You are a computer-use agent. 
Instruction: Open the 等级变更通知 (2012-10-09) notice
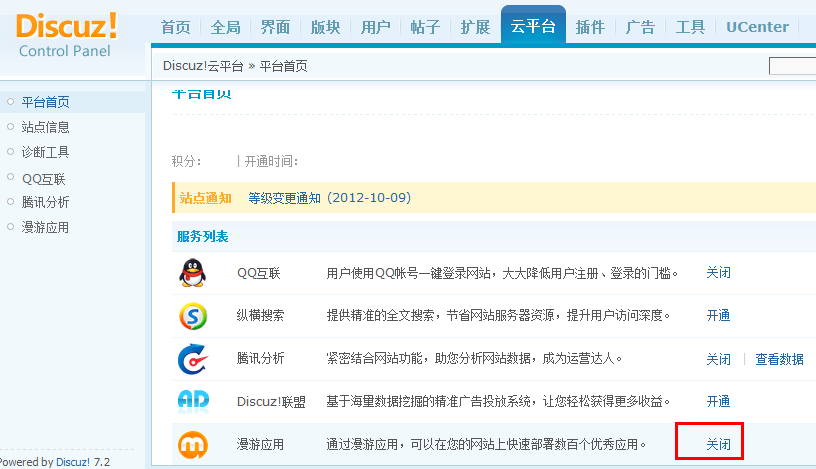click(330, 198)
